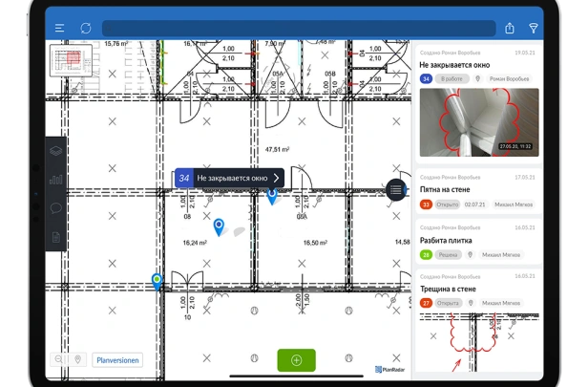Click the zoom out magnifier icon
The height and width of the screenshot is (387, 588).
[59, 359]
